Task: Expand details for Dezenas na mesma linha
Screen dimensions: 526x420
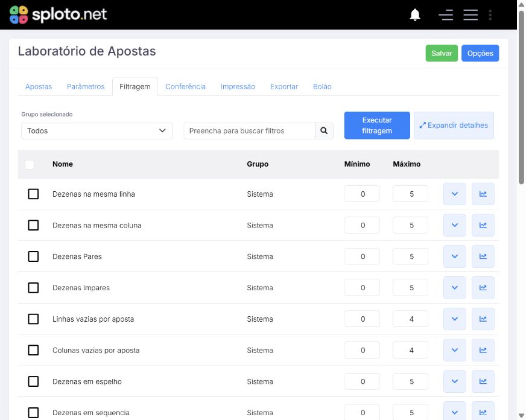Action: 455,194
